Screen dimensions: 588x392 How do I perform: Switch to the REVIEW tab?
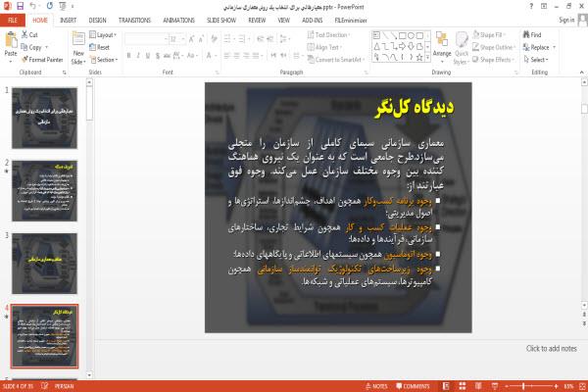pos(257,21)
